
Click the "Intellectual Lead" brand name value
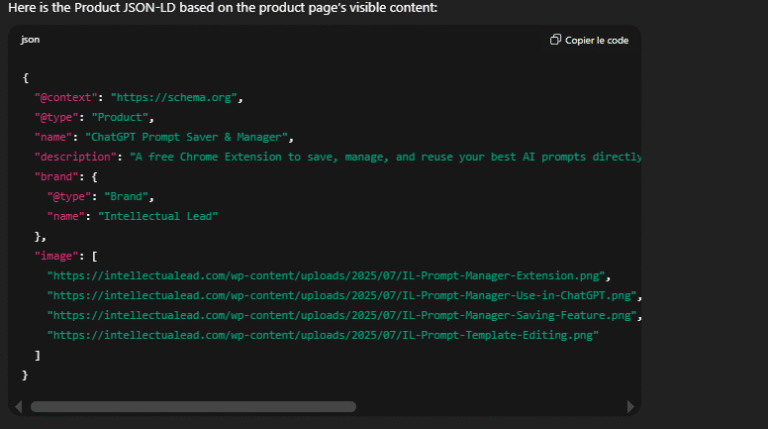pos(160,216)
